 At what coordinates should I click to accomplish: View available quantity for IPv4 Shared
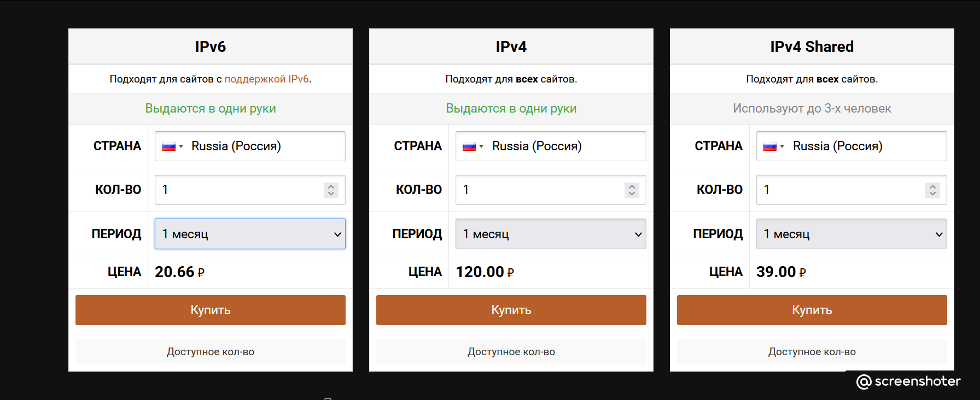pos(812,352)
